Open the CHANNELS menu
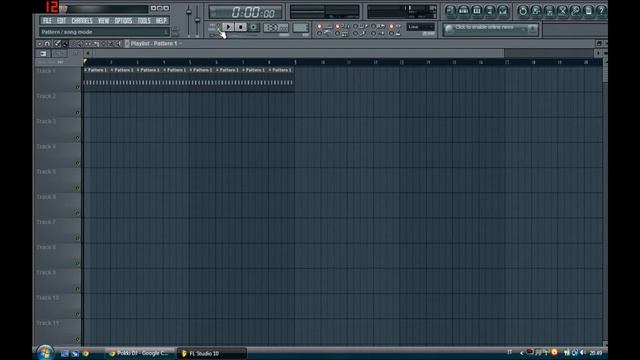 82,20
